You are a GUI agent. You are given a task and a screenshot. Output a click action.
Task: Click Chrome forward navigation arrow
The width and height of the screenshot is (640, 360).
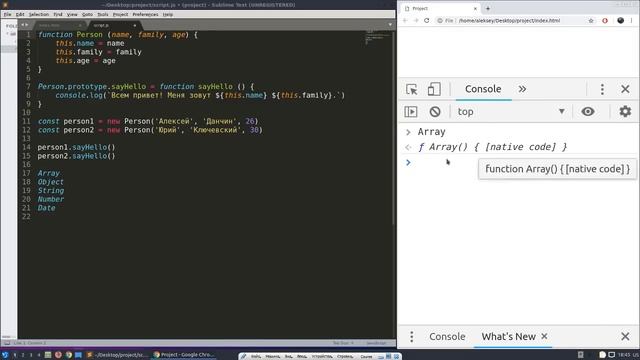416,20
